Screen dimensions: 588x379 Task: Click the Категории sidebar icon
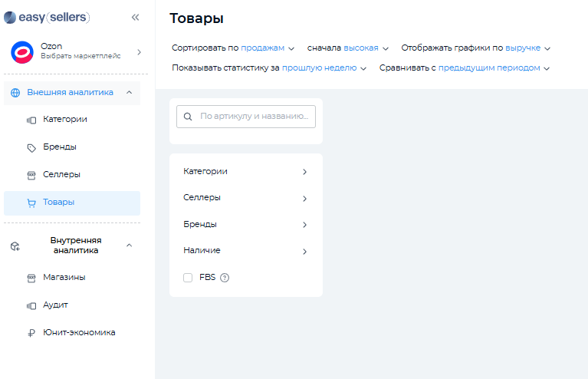31,120
